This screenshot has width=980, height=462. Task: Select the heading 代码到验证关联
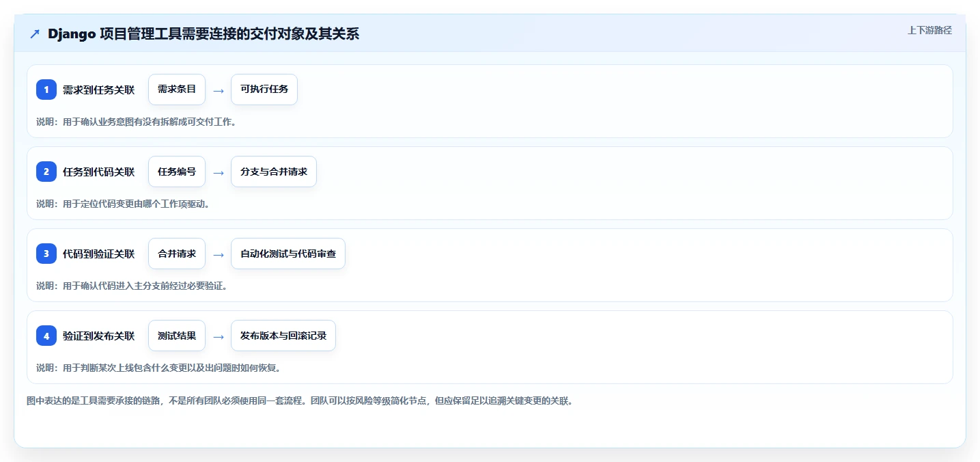pyautogui.click(x=99, y=254)
